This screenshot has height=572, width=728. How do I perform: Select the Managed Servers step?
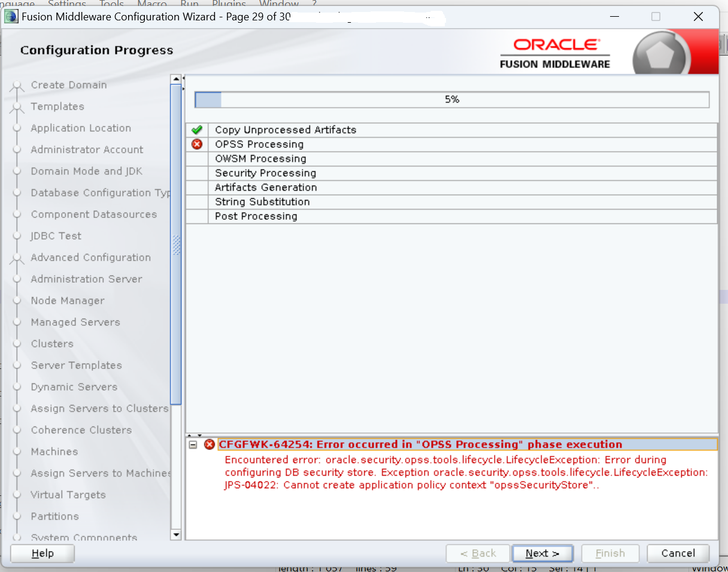coord(75,322)
